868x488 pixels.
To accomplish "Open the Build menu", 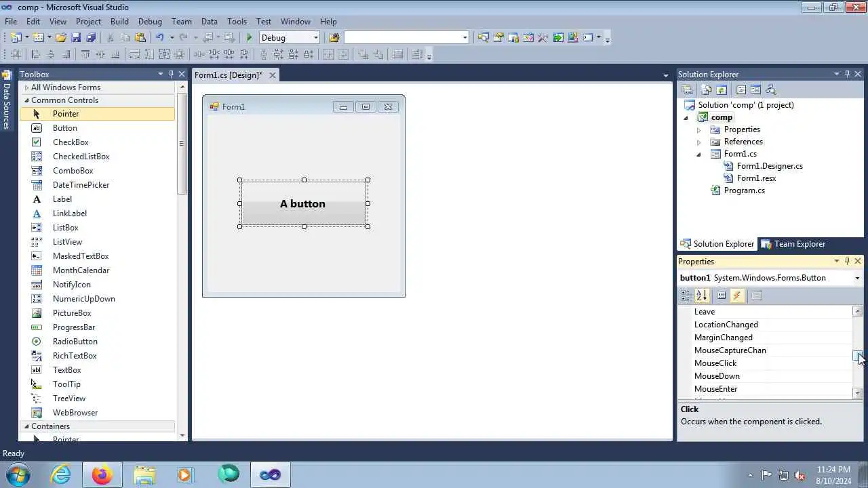I will pos(119,22).
